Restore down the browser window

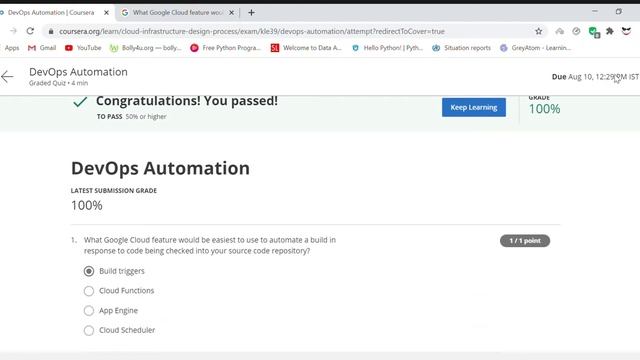coord(619,11)
